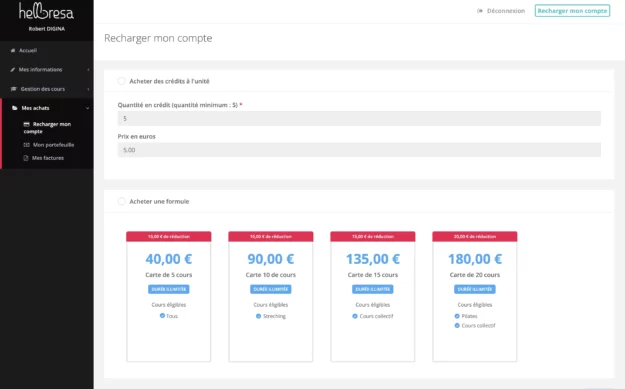Click the reduction banner above 40,00 €
This screenshot has width=625, height=389.
pyautogui.click(x=169, y=236)
